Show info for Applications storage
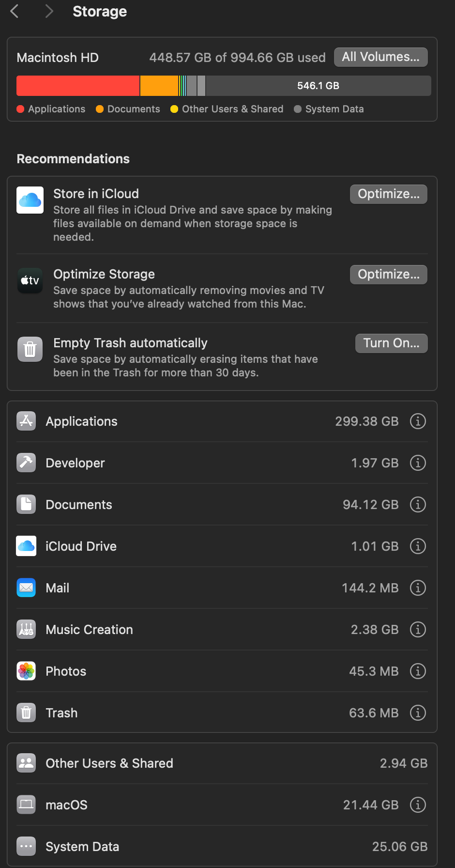 pos(418,421)
